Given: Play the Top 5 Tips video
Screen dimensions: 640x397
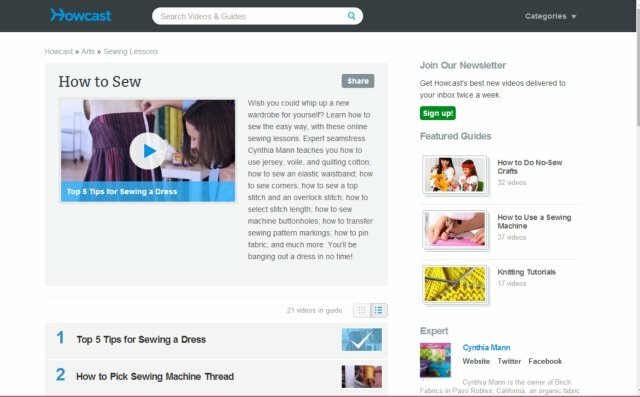Looking at the screenshot, I should [148, 151].
